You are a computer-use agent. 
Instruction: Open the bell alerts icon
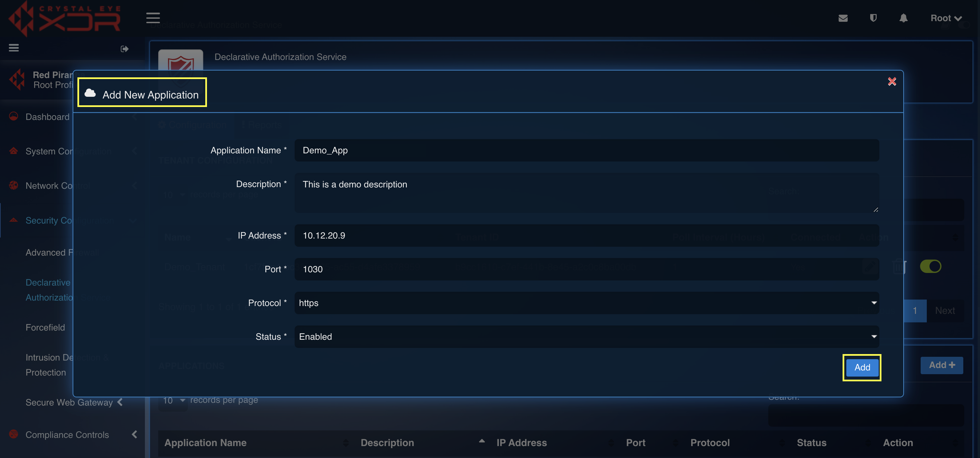coord(904,18)
